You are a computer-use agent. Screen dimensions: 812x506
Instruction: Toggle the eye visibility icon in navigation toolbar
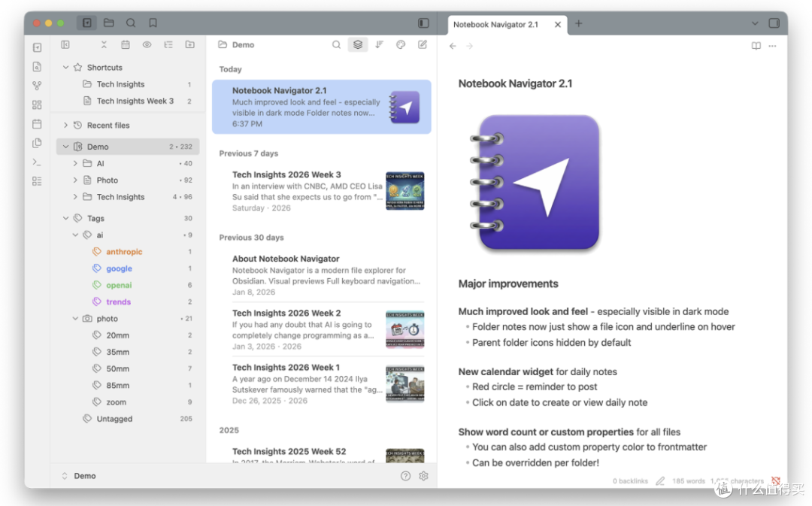(x=147, y=45)
